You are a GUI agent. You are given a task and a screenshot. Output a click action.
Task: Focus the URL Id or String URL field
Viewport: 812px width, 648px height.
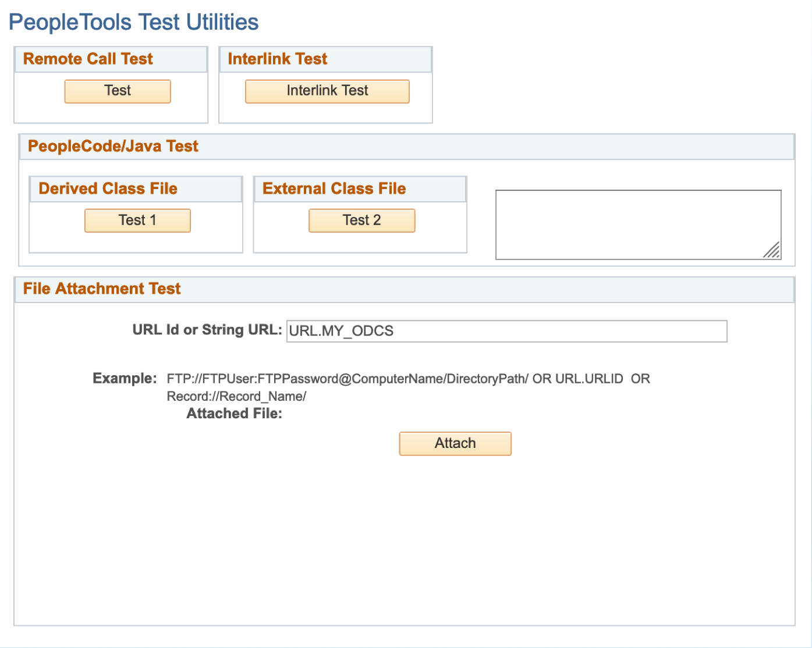pos(506,331)
